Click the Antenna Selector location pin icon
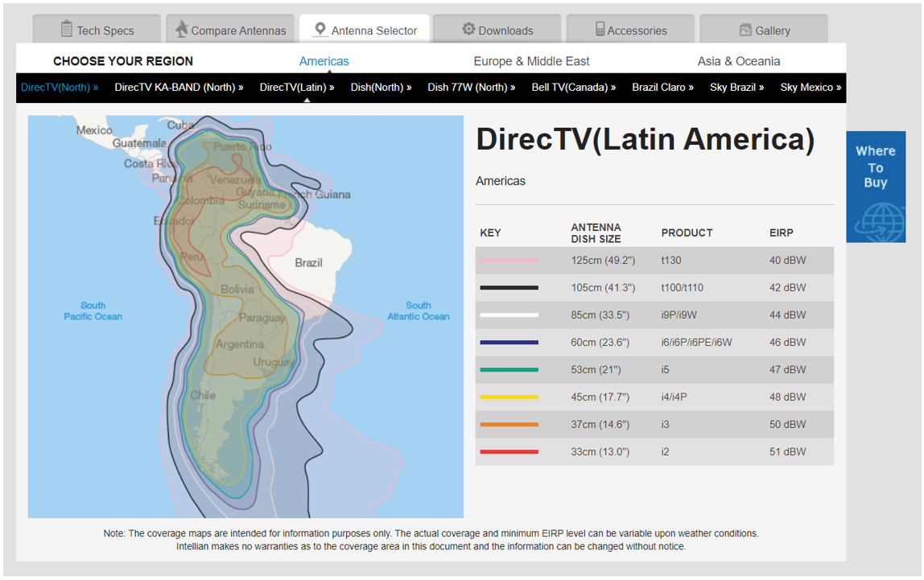Screen dimensions: 924x580 (x=320, y=30)
